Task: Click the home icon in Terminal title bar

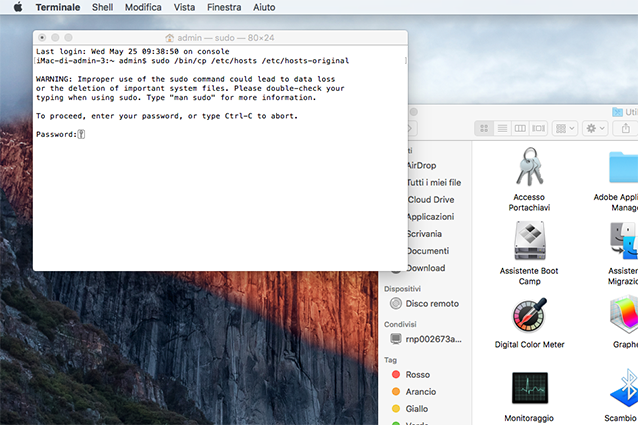Action: [170, 38]
